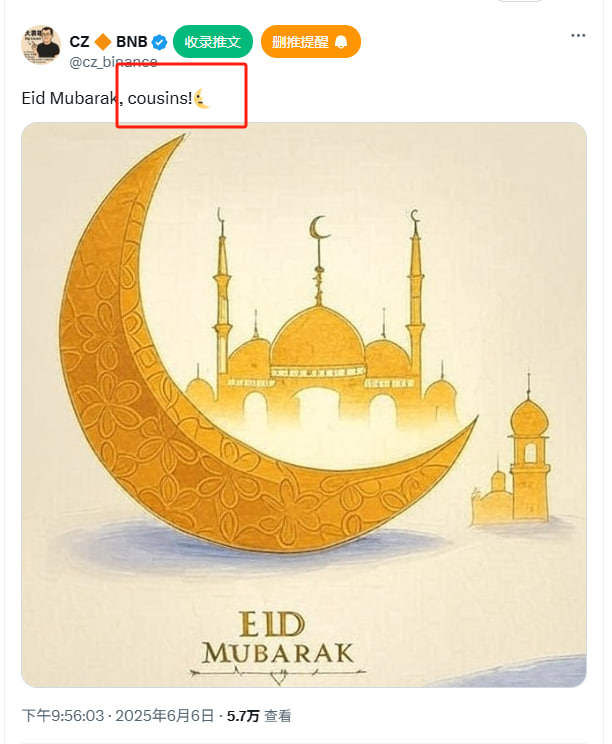Open CZ's profile avatar picture

(x=41, y=45)
